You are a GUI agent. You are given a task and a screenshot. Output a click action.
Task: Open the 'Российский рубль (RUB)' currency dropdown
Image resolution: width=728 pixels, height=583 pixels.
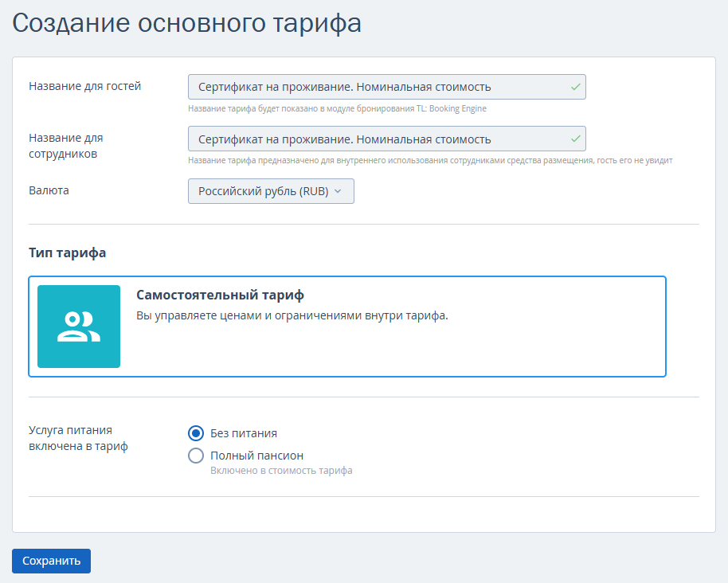point(271,191)
